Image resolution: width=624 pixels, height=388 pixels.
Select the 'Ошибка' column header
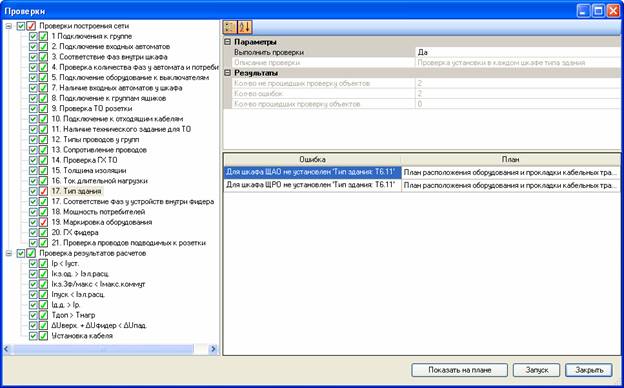pos(312,160)
